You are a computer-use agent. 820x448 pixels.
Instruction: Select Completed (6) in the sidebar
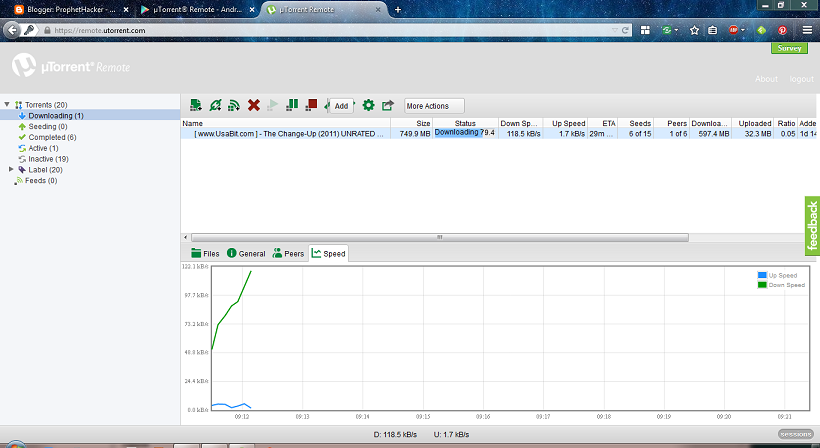52,137
